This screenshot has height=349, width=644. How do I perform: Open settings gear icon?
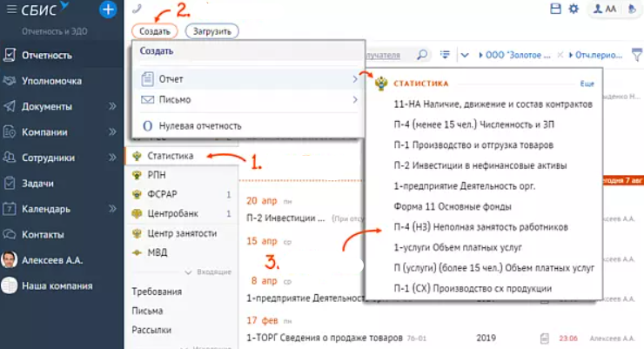point(574,9)
